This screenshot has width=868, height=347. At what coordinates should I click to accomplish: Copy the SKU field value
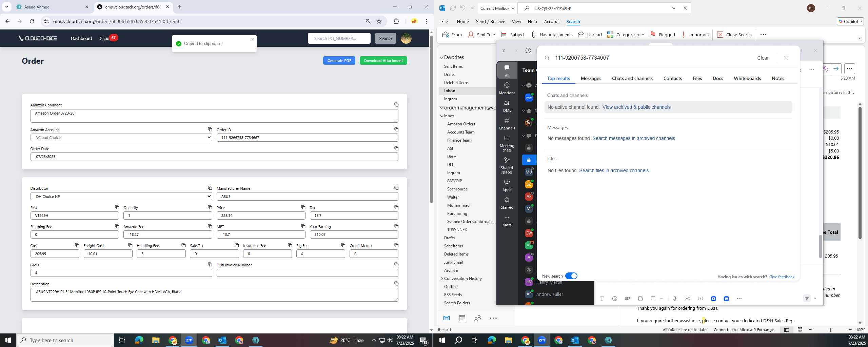[x=117, y=207]
